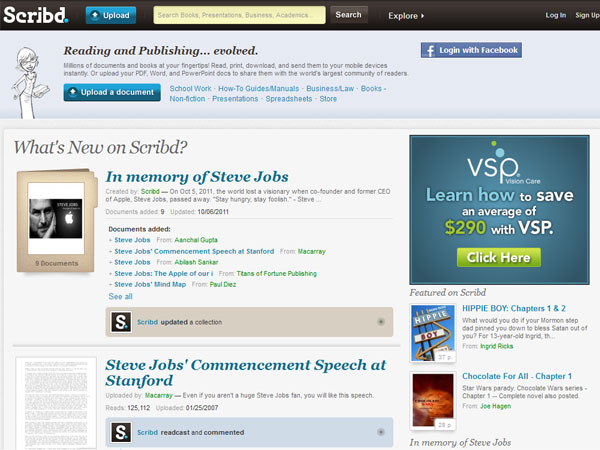Click 'In memory of Steve Jobs' sidebar heading

pyautogui.click(x=460, y=442)
